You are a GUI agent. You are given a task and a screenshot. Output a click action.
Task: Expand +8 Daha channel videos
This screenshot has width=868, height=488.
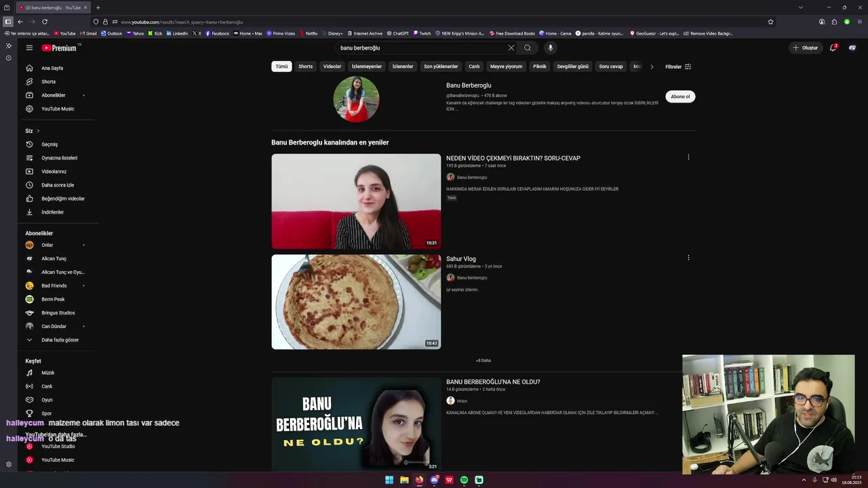point(484,361)
